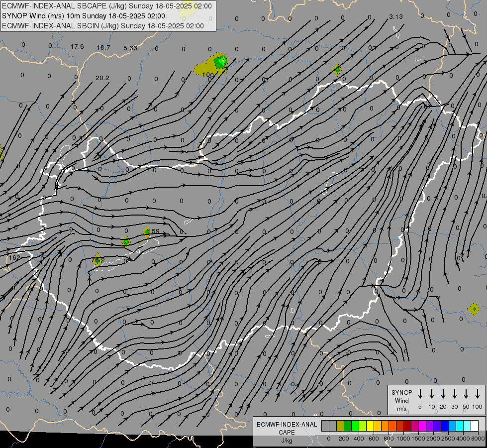
Task: Click the 1000 tick label on CAPE scale
Action: pyautogui.click(x=403, y=439)
